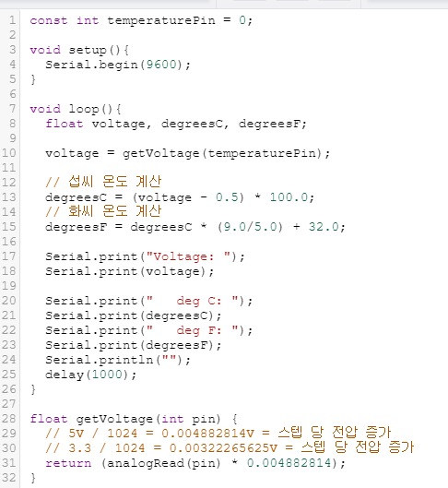The width and height of the screenshot is (448, 488).
Task: Click the comment '// 화씨 온도 계산'
Action: [103, 211]
